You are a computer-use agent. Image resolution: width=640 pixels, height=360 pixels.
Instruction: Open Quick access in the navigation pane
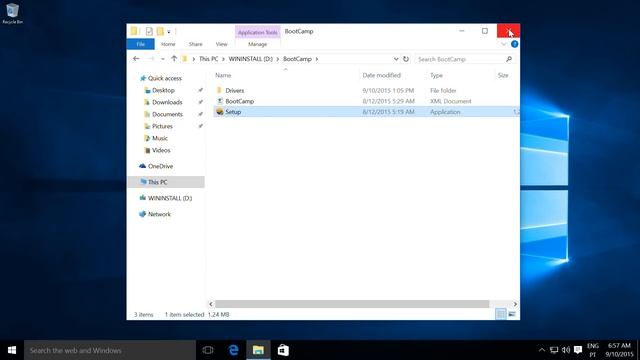tap(164, 78)
